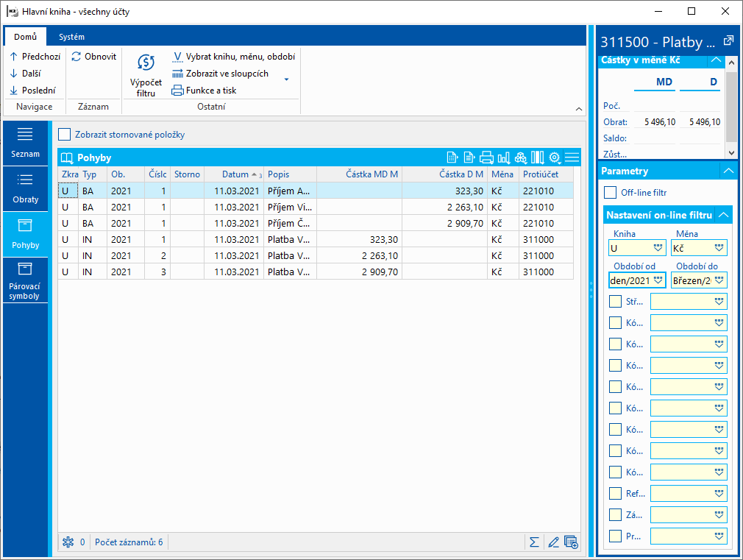Image resolution: width=743 pixels, height=560 pixels.
Task: Click the printer icon in Pohyby header
Action: pos(486,157)
